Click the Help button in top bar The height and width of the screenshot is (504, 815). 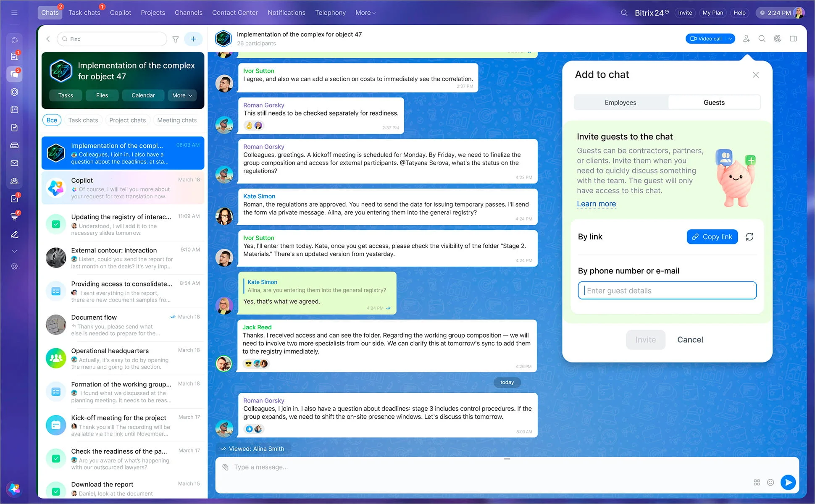(x=739, y=13)
